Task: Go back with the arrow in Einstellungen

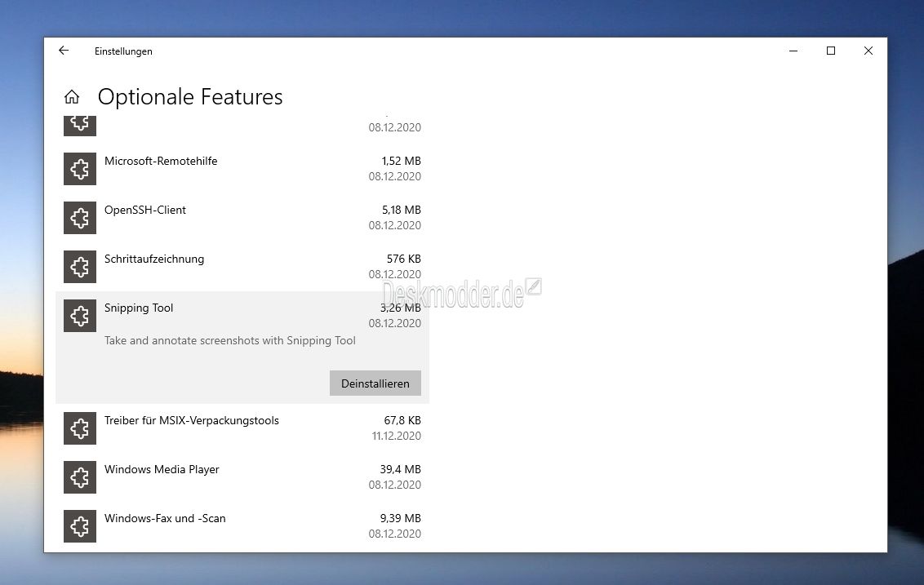Action: click(x=64, y=51)
